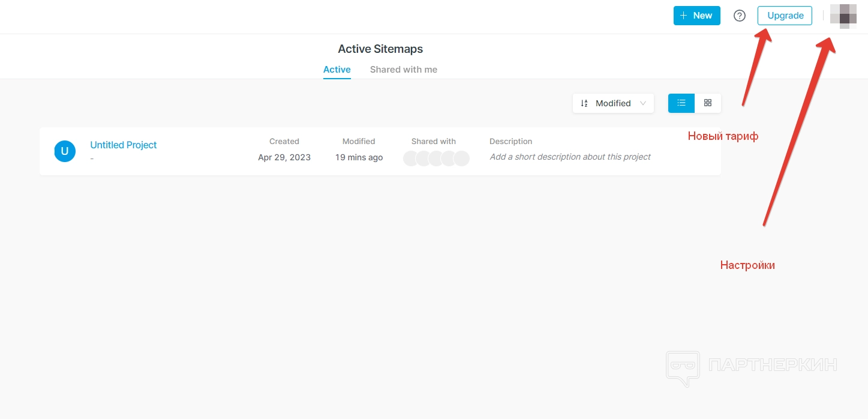The image size is (868, 419).
Task: Click the "19 mins ago" modified time
Action: coord(359,157)
